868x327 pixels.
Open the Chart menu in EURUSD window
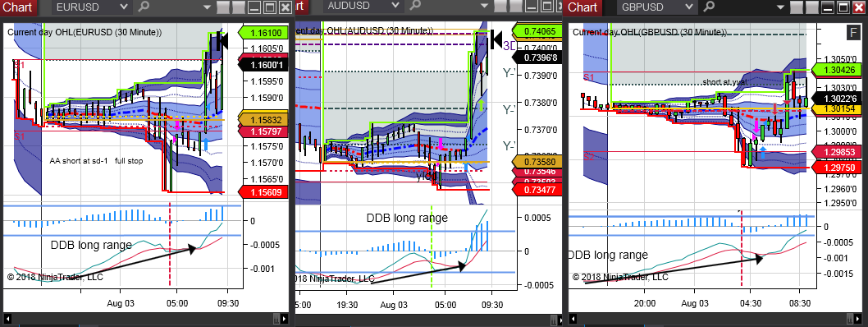[x=19, y=7]
